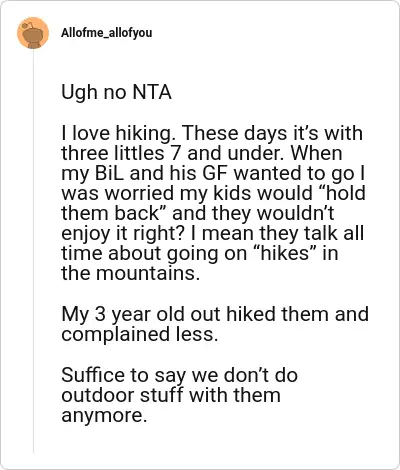Click the phrase "three littles"

113,153
